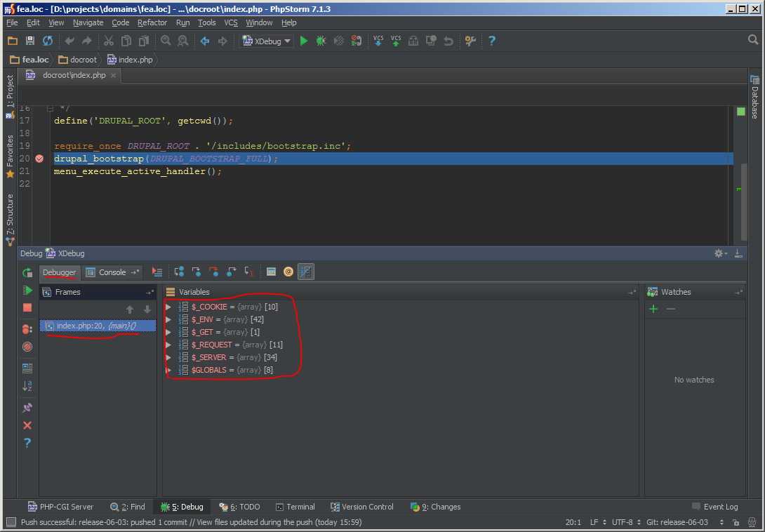Open the Terminal tool window
The height and width of the screenshot is (532, 765).
(x=295, y=507)
